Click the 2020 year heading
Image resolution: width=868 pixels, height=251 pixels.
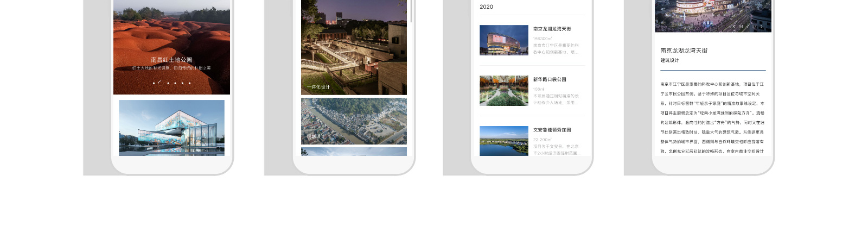point(486,7)
